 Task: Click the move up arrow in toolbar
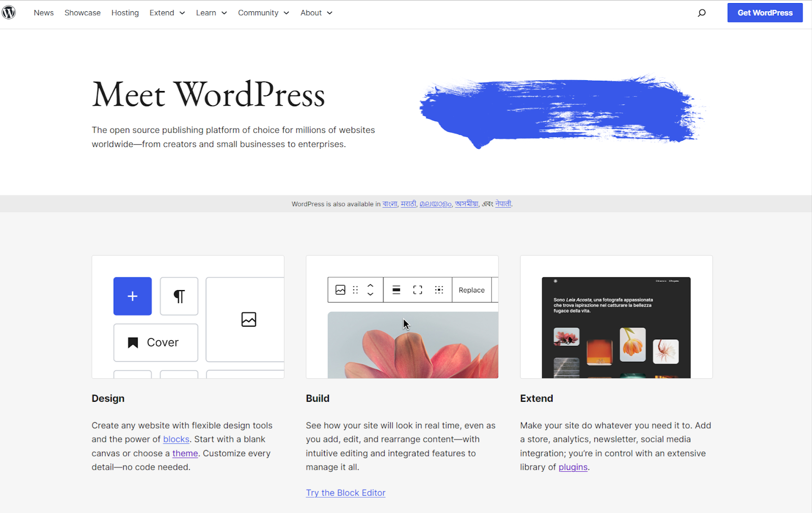coord(370,285)
